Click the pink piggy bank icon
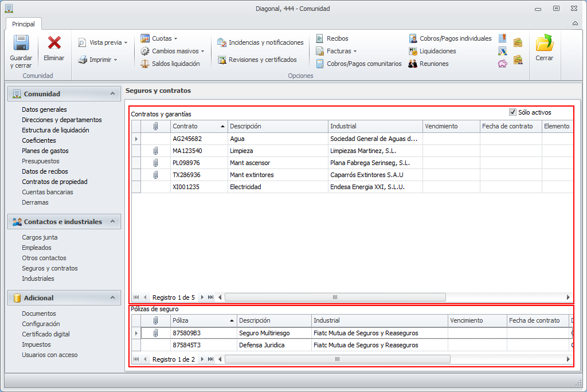The height and width of the screenshot is (392, 587). (x=502, y=64)
